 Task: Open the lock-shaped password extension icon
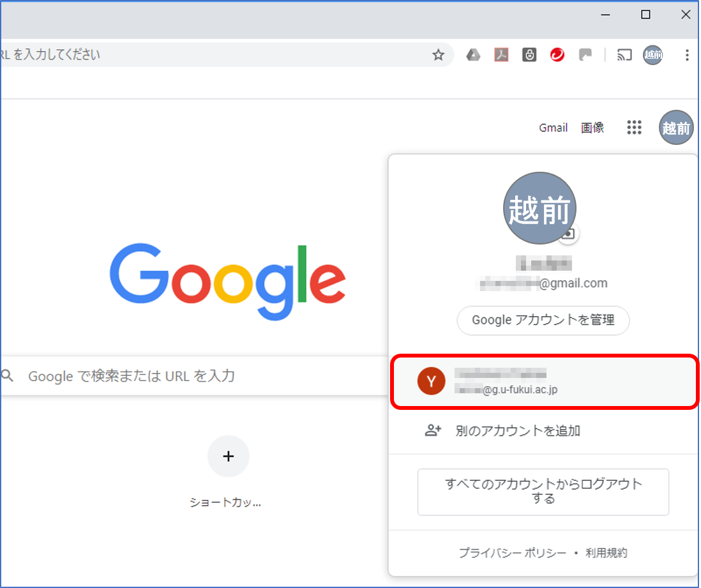point(529,55)
